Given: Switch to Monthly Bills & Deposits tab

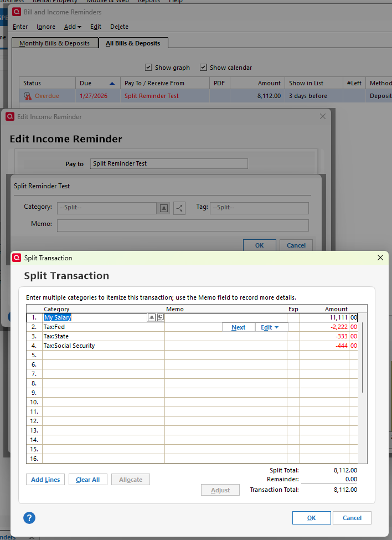Looking at the screenshot, I should point(55,43).
